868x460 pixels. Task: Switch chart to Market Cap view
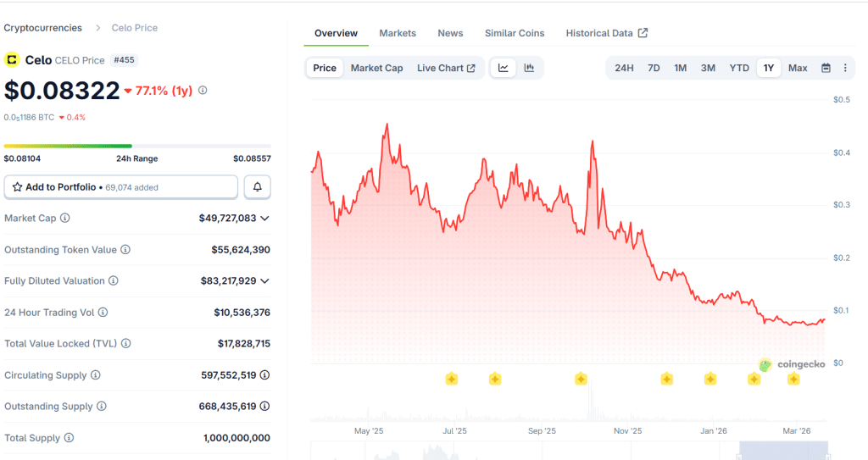point(376,68)
